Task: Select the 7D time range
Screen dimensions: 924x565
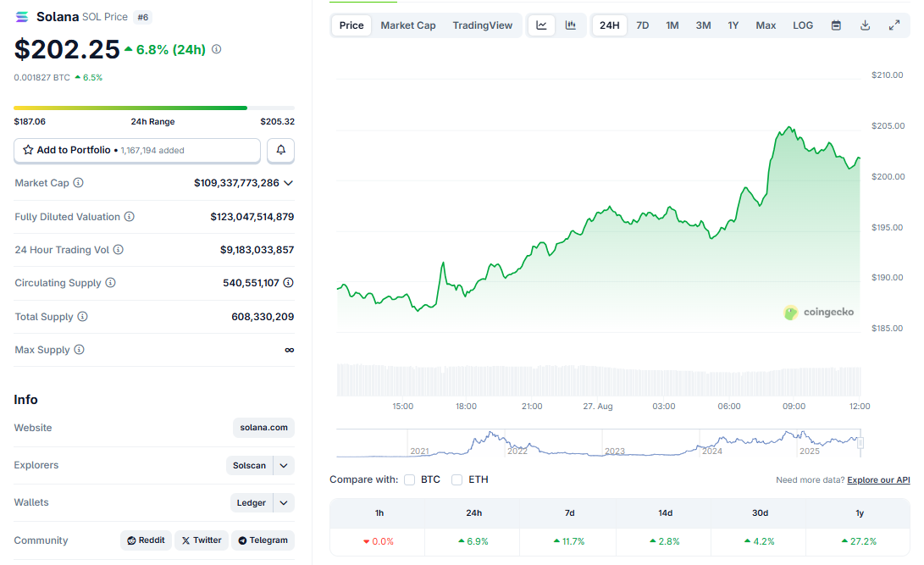Action: [x=642, y=25]
